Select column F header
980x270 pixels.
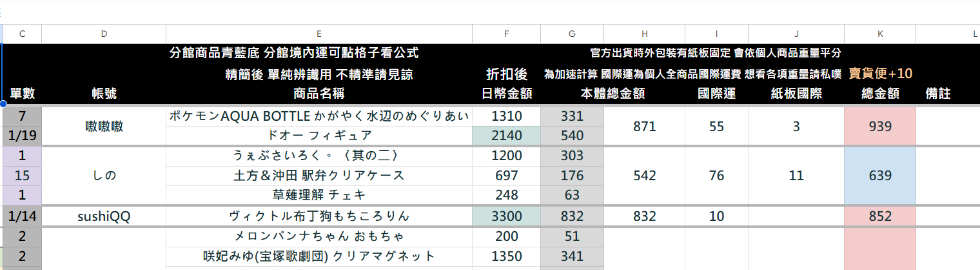click(506, 34)
